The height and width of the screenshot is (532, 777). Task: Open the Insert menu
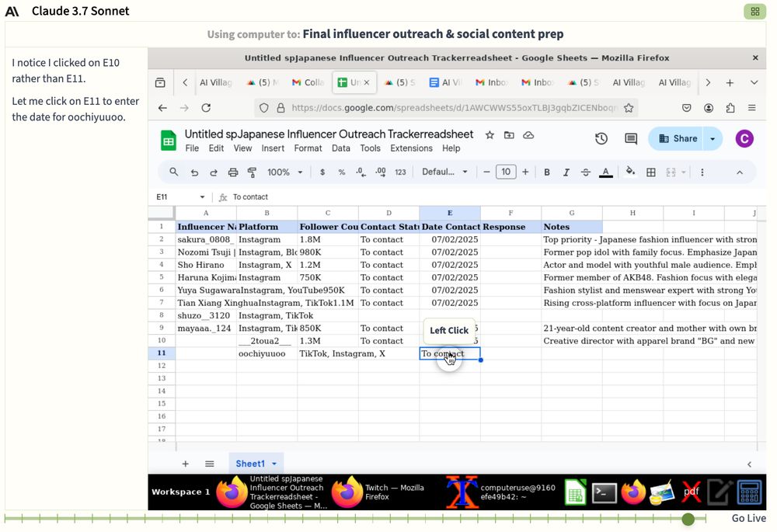pos(273,148)
